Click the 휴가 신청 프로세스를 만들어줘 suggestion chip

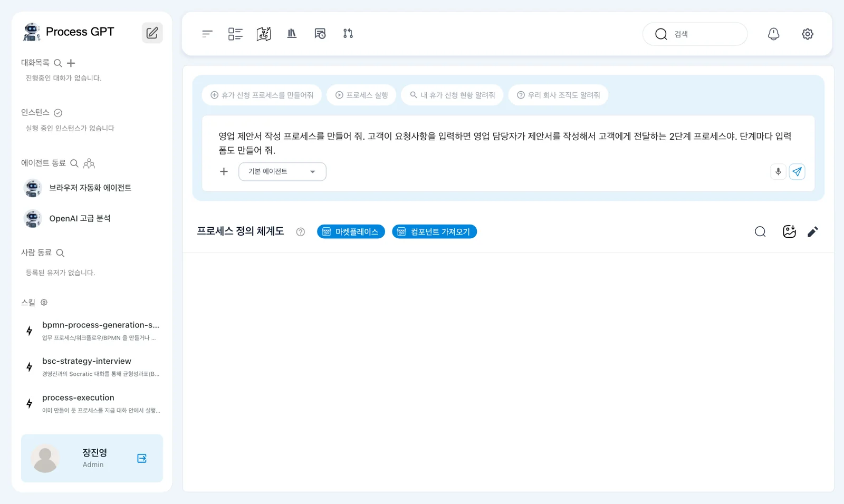[x=262, y=95]
